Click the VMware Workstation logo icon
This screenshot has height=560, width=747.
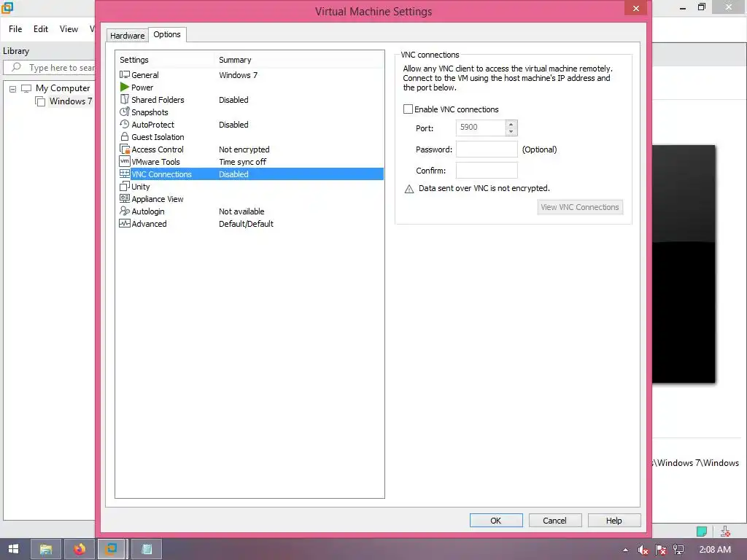pos(7,7)
